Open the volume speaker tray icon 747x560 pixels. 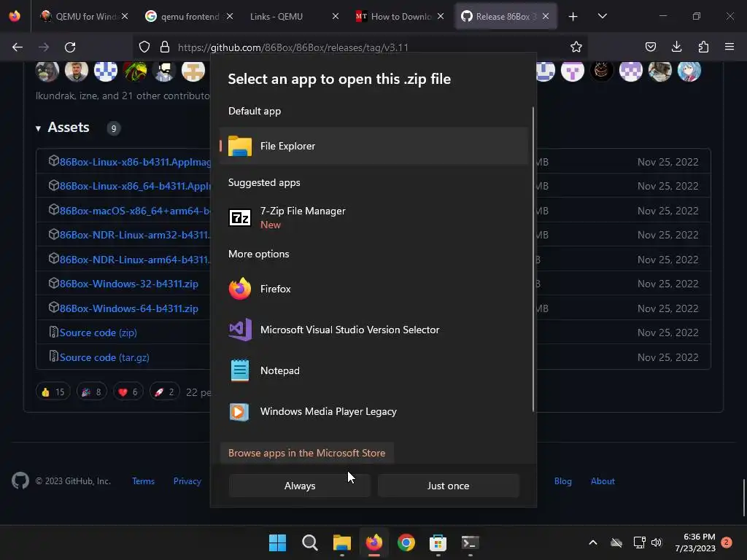(657, 542)
